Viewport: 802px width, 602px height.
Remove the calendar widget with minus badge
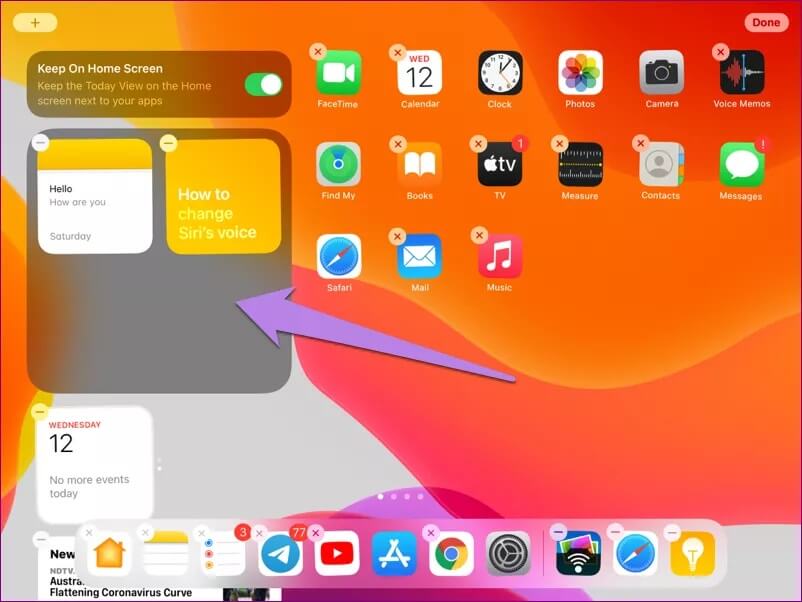point(40,412)
